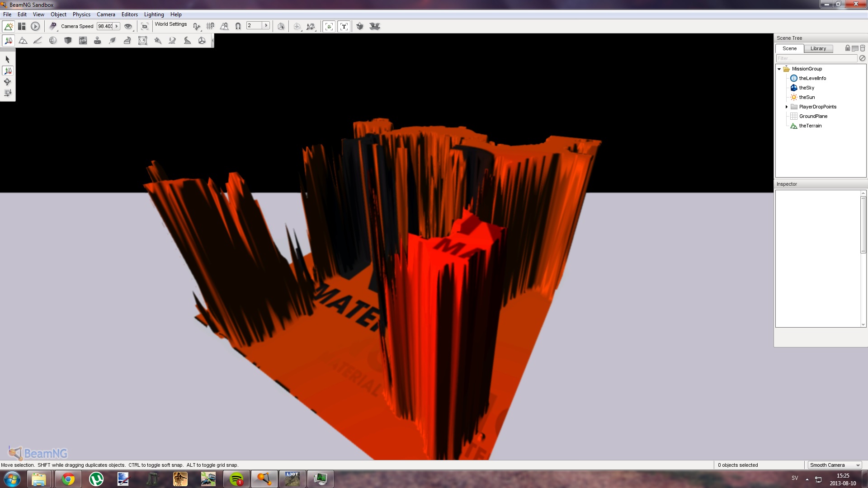Switch to the Scene tab
Viewport: 868px width, 488px height.
[x=789, y=48]
